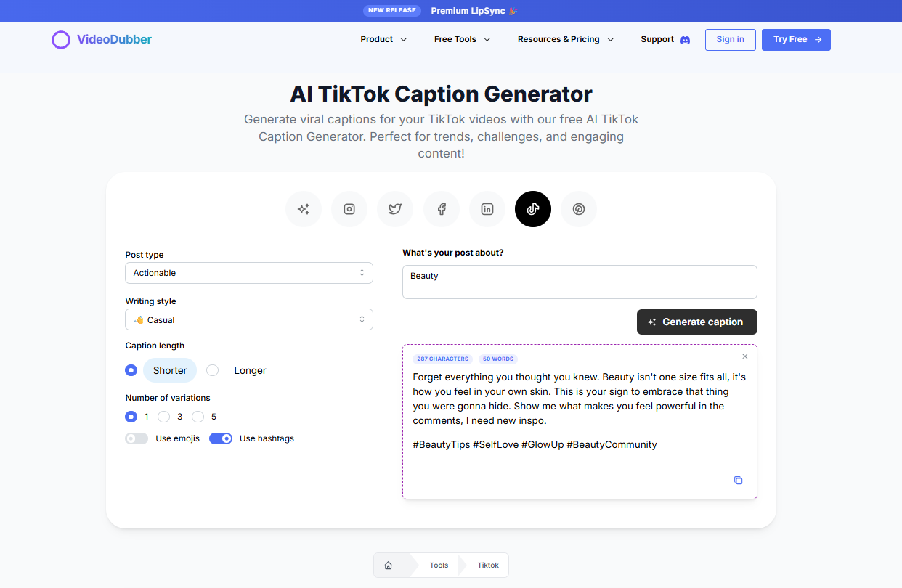Focus the 'What's your post about?' text field
Screen dimensions: 902x588
click(580, 282)
